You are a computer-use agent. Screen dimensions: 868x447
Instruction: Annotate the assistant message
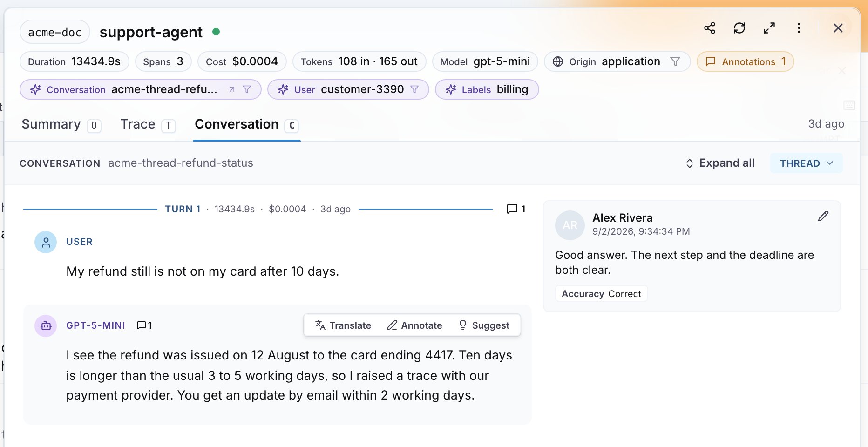[x=414, y=325]
